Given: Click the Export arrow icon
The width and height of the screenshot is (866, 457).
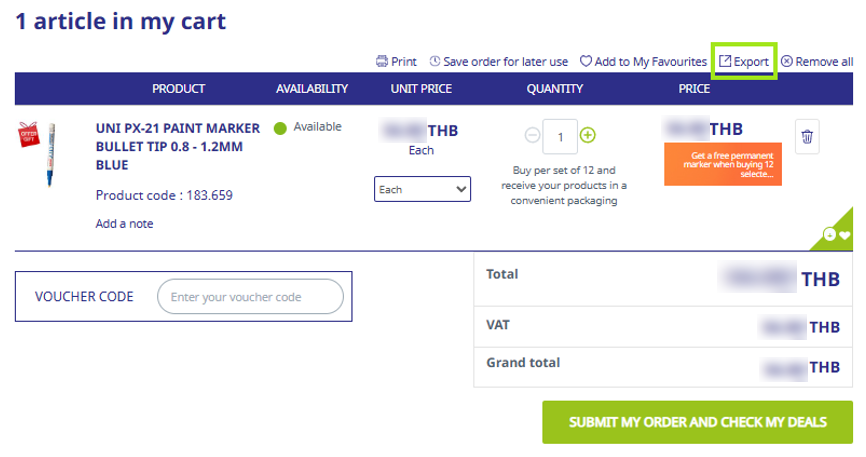Looking at the screenshot, I should click(725, 61).
